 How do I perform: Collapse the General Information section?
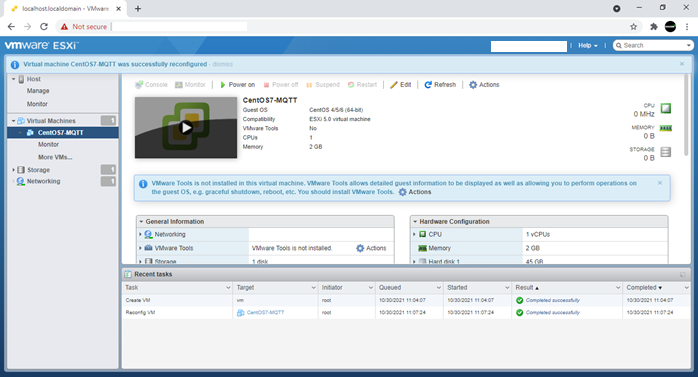[141, 221]
